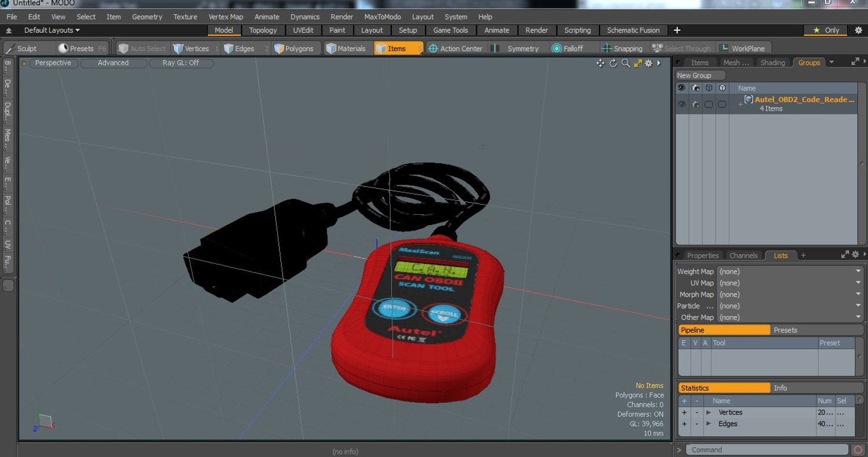This screenshot has width=868, height=457.
Task: Click the plus in the Vertices row
Action: tap(684, 412)
